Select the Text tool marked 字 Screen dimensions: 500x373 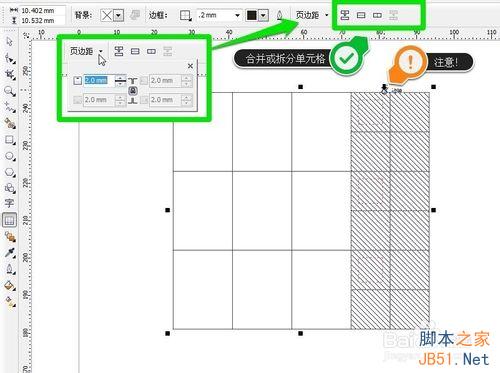[9, 203]
